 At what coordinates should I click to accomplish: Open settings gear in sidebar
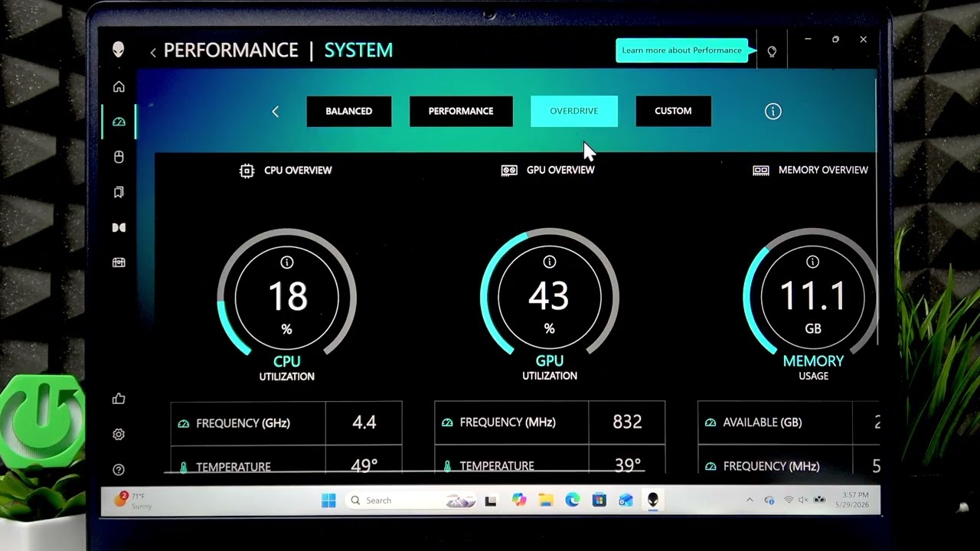tap(119, 434)
